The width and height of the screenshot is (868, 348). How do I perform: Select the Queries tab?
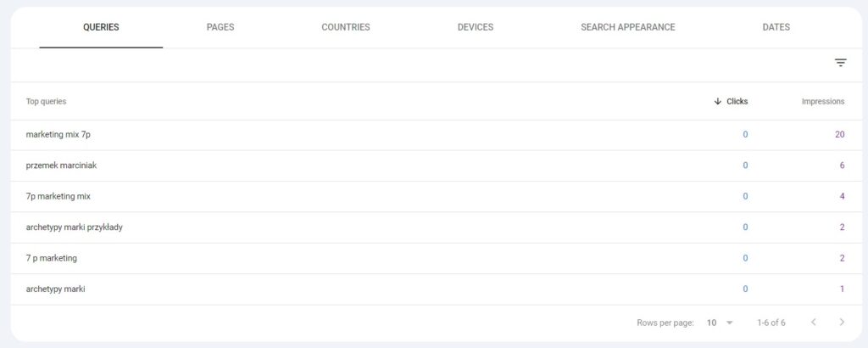[x=101, y=27]
